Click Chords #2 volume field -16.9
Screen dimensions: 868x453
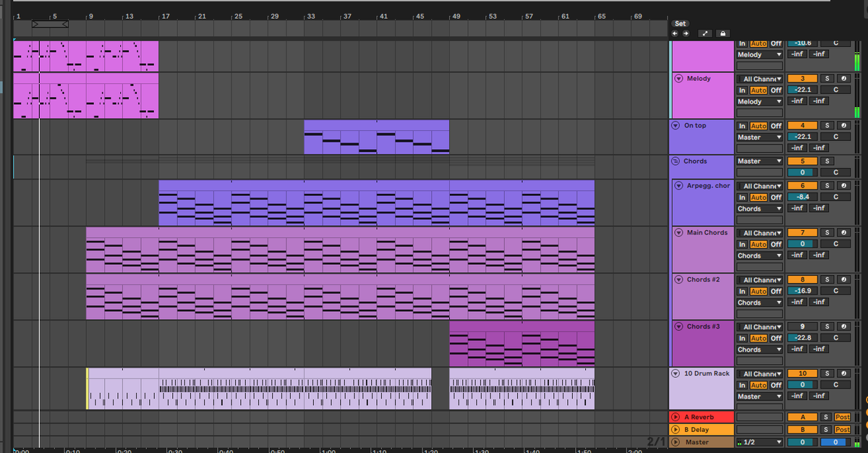[802, 291]
